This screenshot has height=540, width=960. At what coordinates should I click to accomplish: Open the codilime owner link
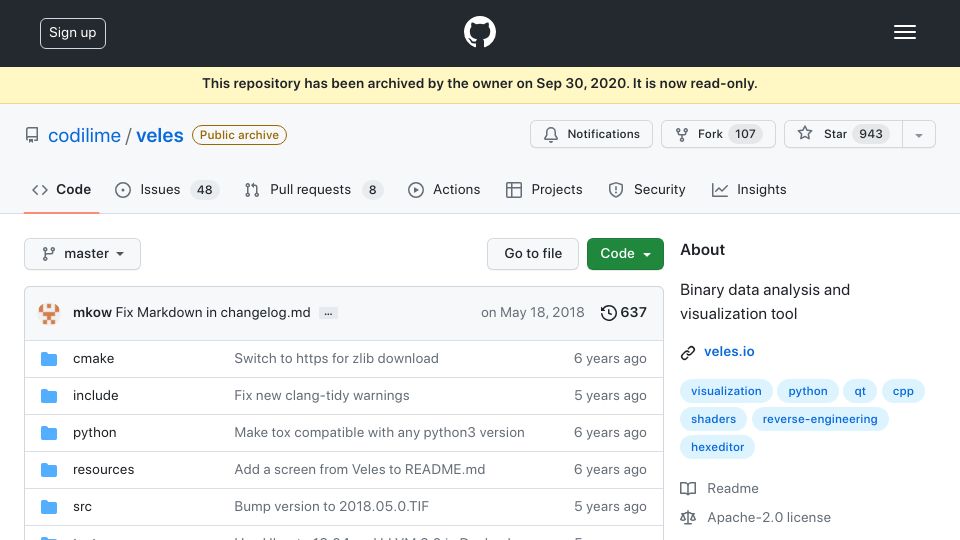(84, 135)
